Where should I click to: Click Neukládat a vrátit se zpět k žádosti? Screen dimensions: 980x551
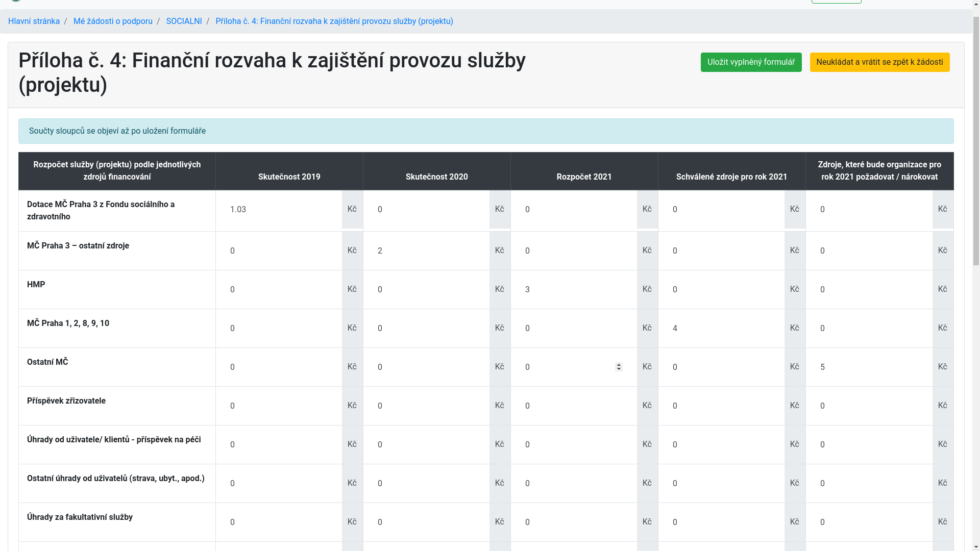point(879,62)
